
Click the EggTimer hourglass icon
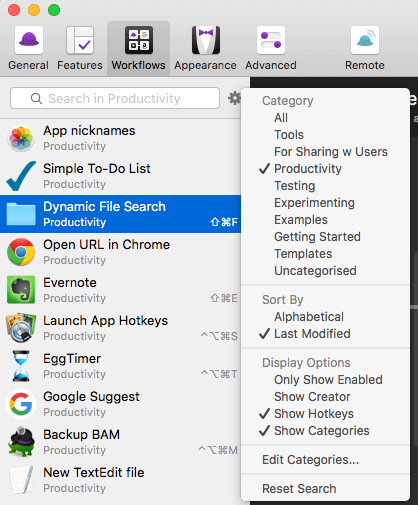tap(21, 366)
